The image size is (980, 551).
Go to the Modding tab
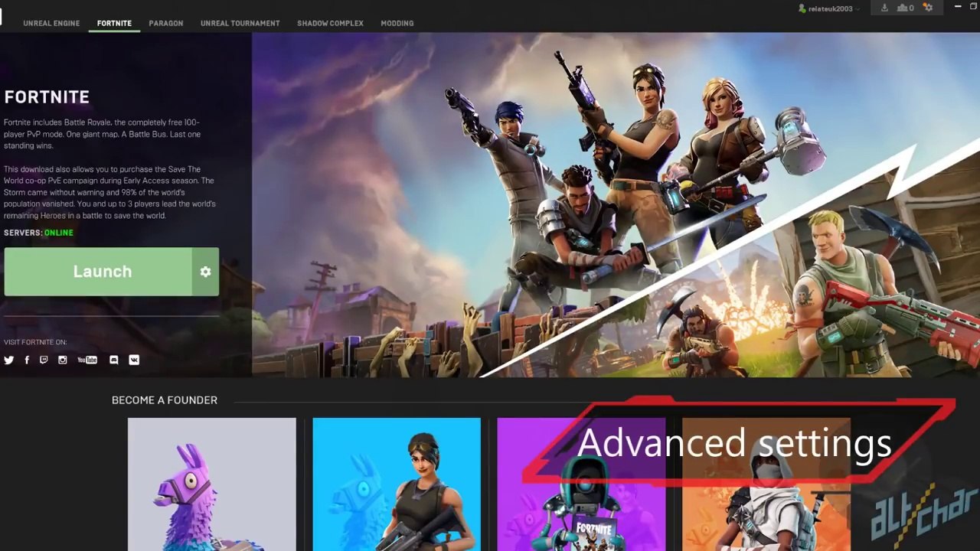[397, 23]
